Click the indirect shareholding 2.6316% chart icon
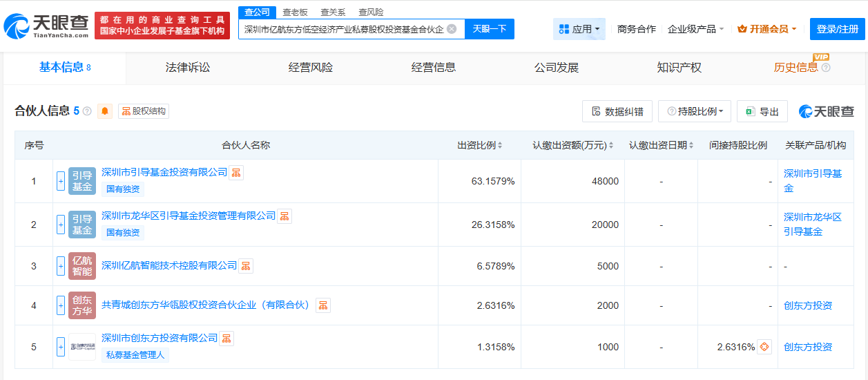Screen dimensions: 868x380 [x=764, y=347]
